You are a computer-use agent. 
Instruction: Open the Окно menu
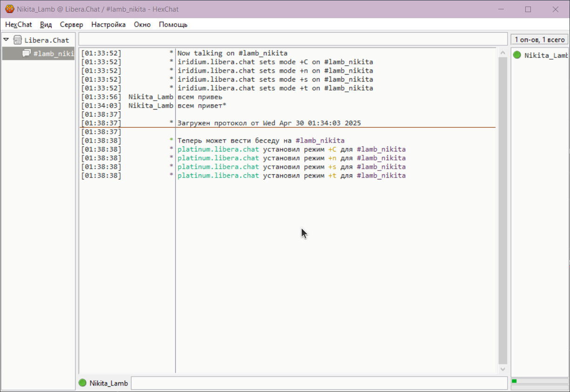[142, 25]
